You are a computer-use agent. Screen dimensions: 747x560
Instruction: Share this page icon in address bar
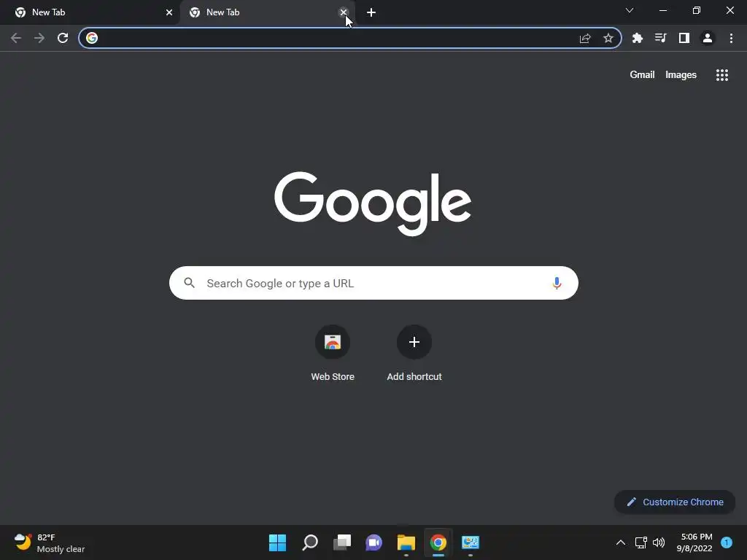pos(585,38)
